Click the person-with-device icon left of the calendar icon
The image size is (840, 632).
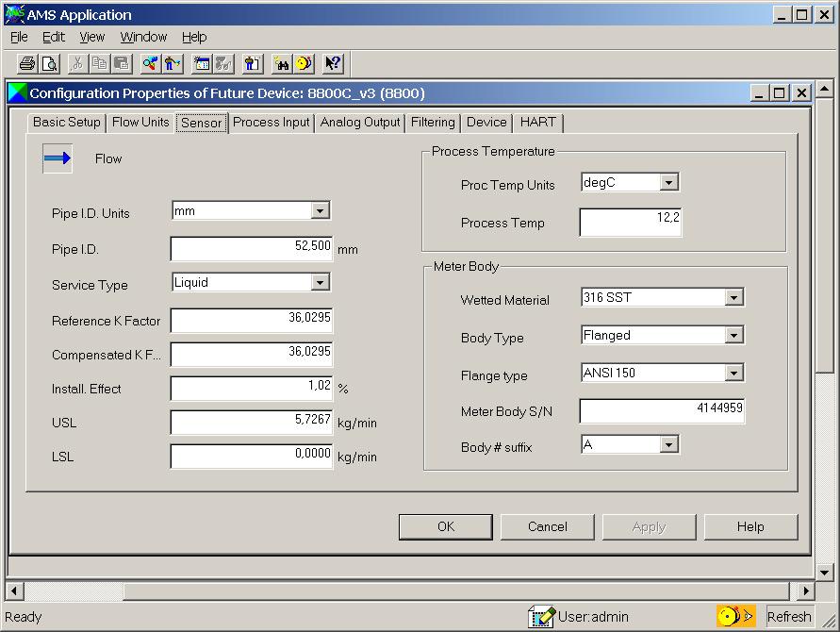point(173,64)
